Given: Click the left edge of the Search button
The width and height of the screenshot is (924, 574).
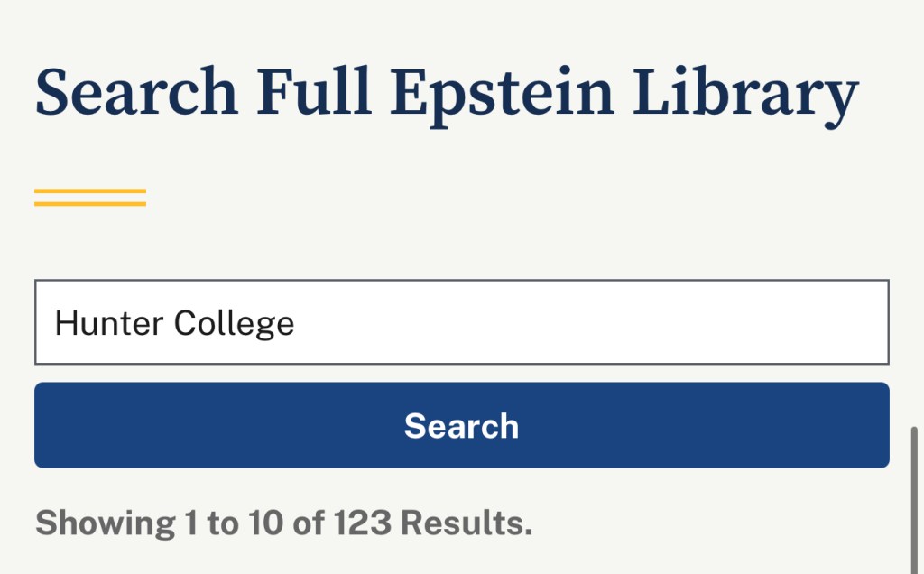Looking at the screenshot, I should [x=54, y=425].
